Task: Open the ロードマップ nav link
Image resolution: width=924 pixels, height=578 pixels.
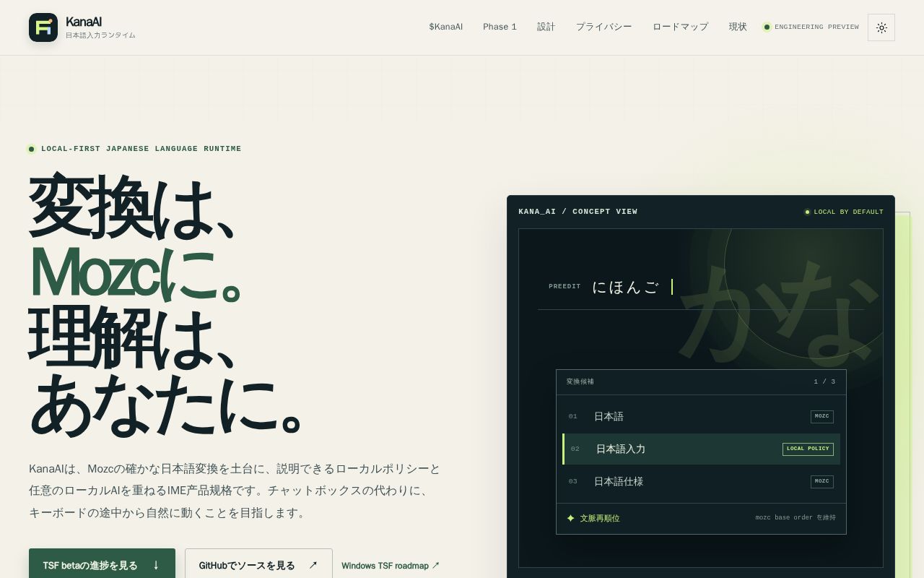Action: [680, 27]
